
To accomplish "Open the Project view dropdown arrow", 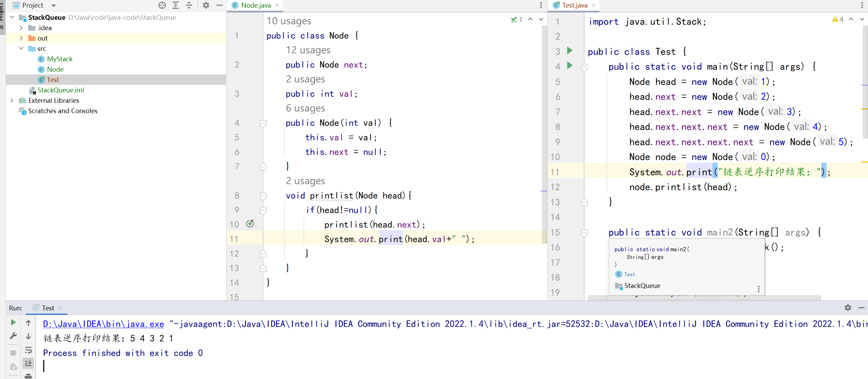I will (x=54, y=6).
